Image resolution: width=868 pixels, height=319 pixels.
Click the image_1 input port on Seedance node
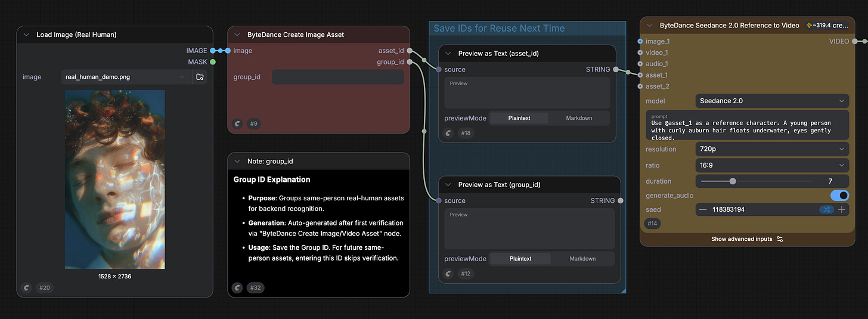tap(640, 41)
